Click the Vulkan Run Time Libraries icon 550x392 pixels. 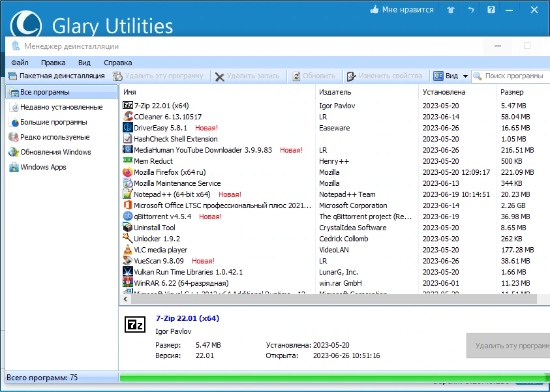128,272
